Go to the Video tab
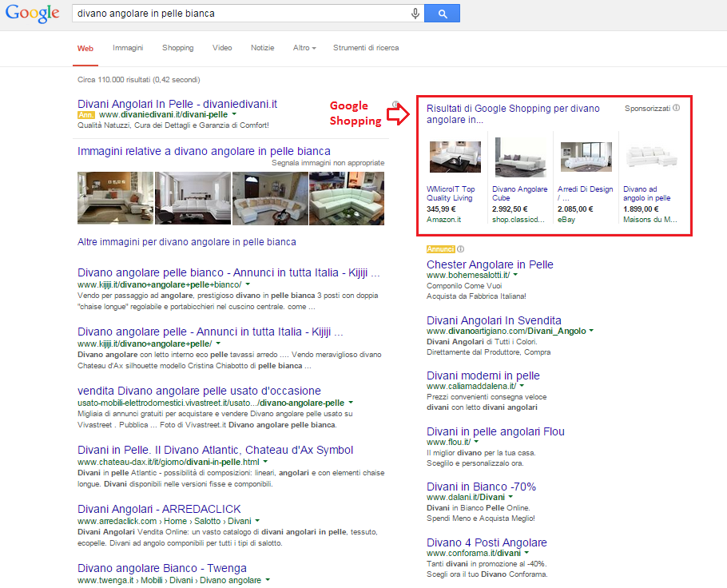The width and height of the screenshot is (727, 588). coord(222,48)
